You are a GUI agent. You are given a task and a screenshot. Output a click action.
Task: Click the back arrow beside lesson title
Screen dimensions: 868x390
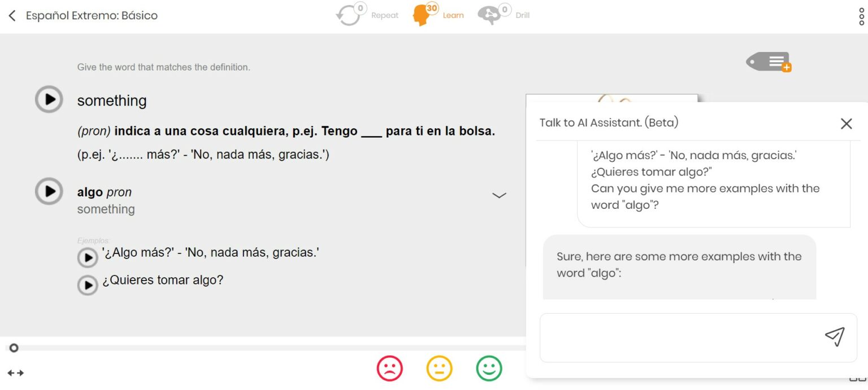11,15
